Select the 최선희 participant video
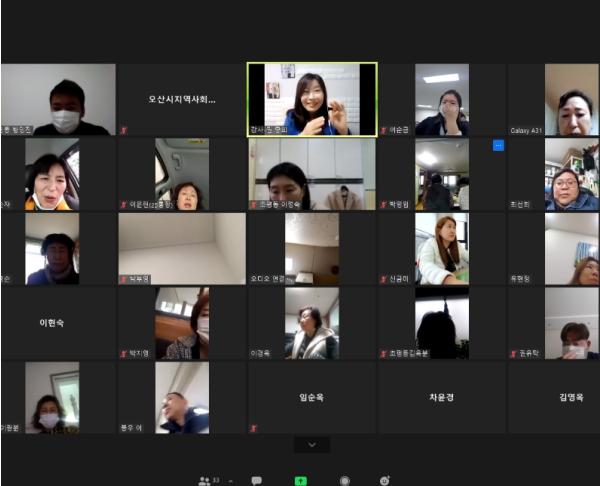 coord(572,174)
